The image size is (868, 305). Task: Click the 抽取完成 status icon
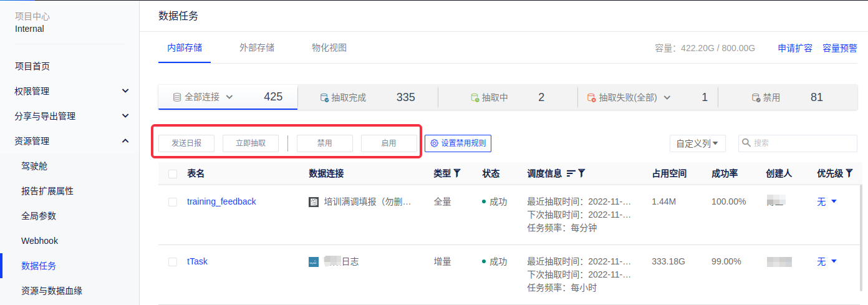(324, 98)
